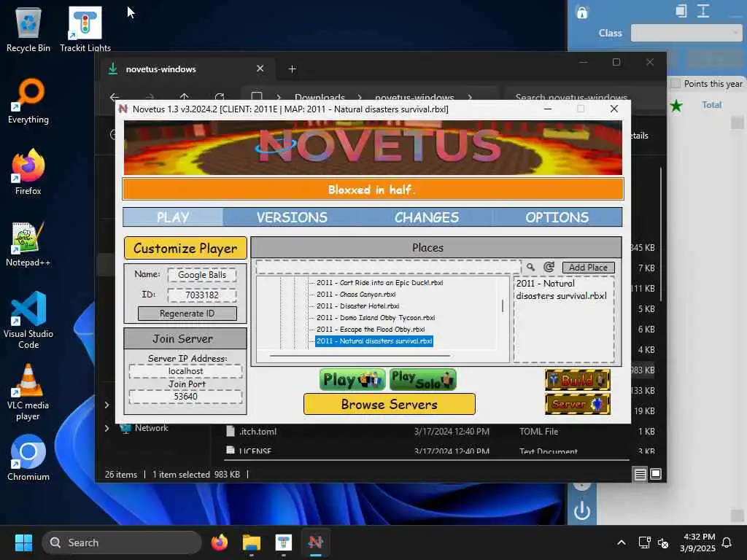
Task: Switch to the OPTIONS tab
Action: click(557, 217)
